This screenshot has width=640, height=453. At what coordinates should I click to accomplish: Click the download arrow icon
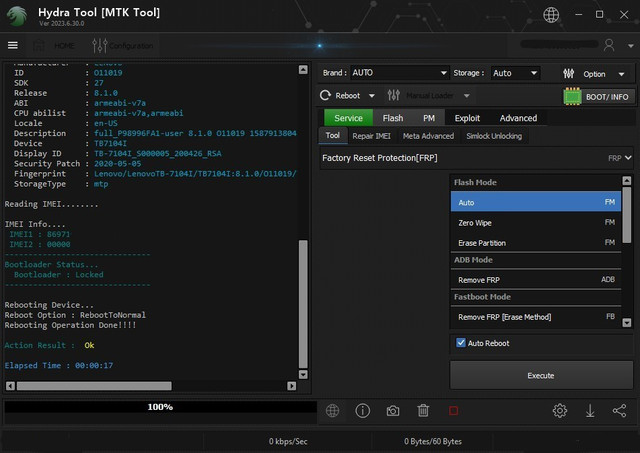(x=590, y=411)
